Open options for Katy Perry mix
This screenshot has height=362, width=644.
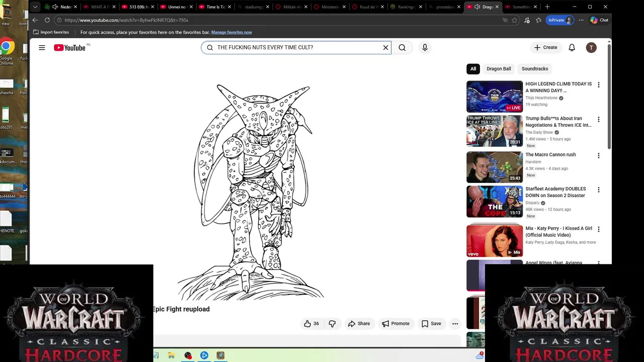[x=598, y=229]
